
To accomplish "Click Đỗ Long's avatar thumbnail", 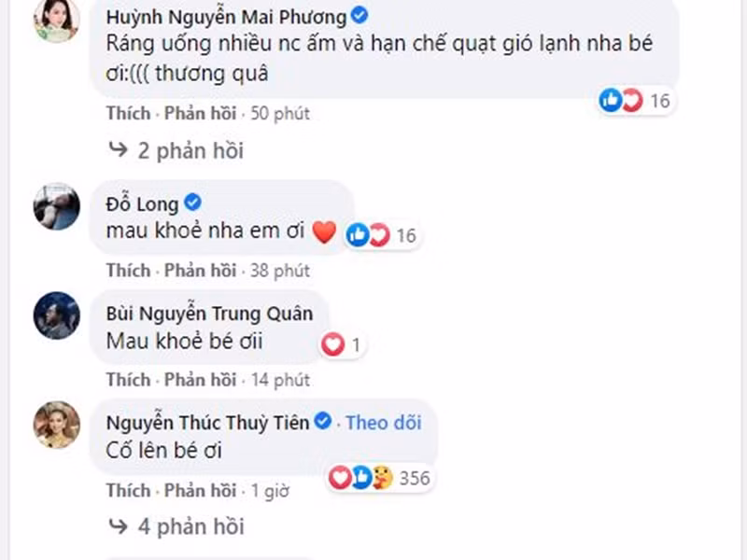I will [55, 204].
